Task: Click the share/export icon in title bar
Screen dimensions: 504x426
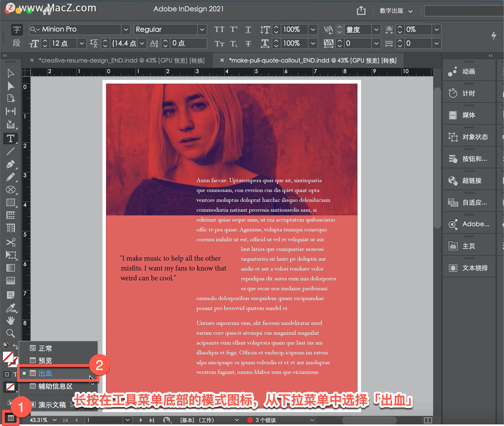Action: (x=361, y=10)
